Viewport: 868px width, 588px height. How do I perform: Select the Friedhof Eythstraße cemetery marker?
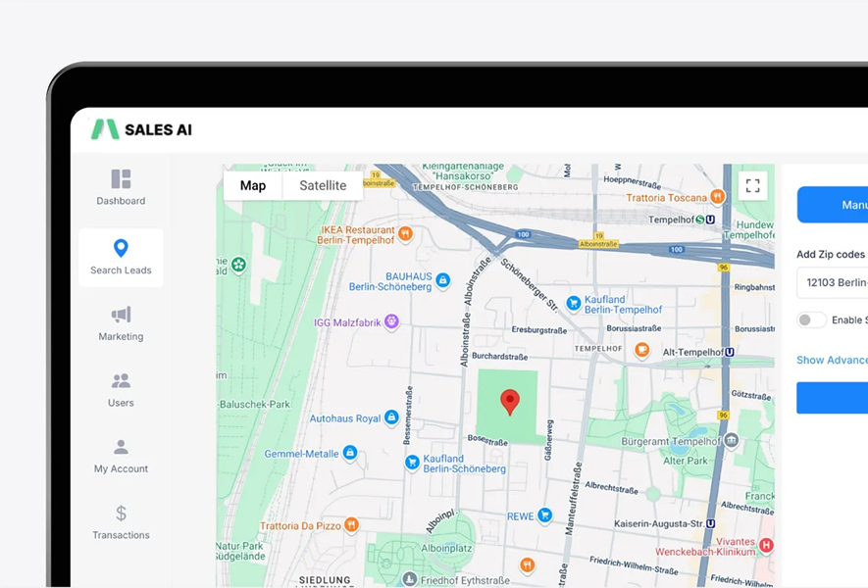click(410, 579)
